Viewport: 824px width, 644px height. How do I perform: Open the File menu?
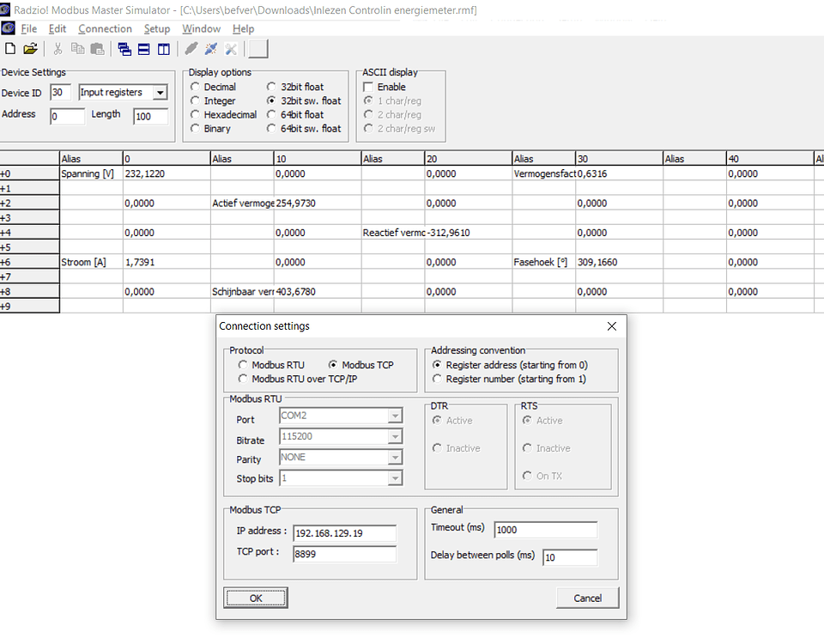29,29
